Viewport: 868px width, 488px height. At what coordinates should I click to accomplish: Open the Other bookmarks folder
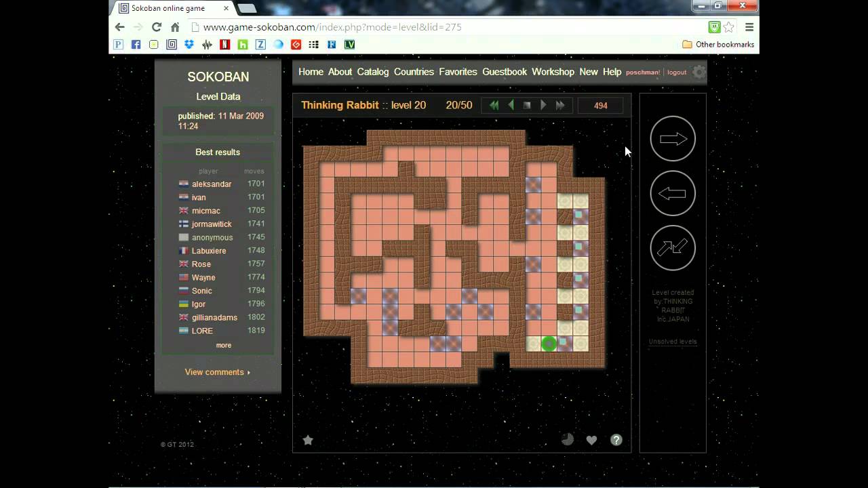point(718,45)
